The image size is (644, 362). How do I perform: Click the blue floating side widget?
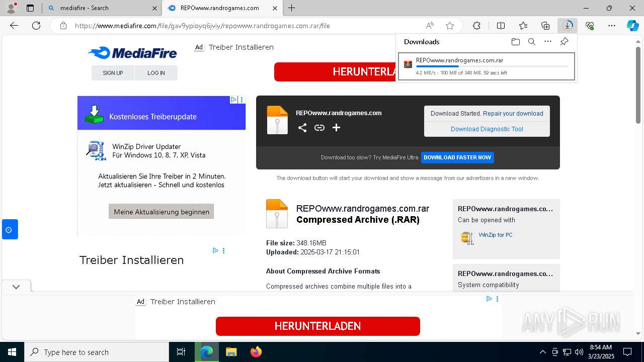tap(10, 229)
